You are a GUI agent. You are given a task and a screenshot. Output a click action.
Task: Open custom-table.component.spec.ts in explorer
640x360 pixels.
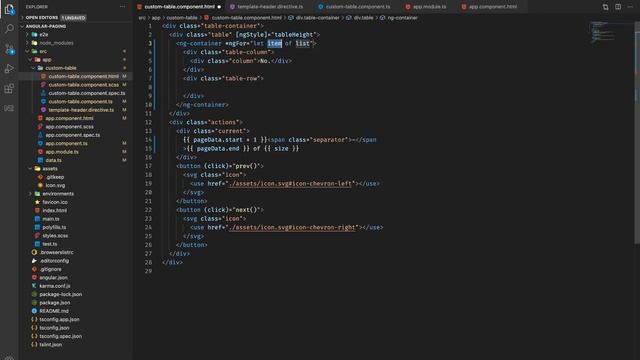tap(87, 93)
